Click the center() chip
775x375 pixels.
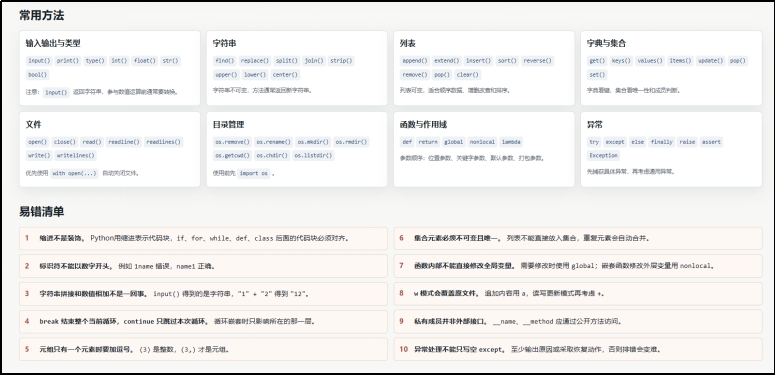coord(285,75)
